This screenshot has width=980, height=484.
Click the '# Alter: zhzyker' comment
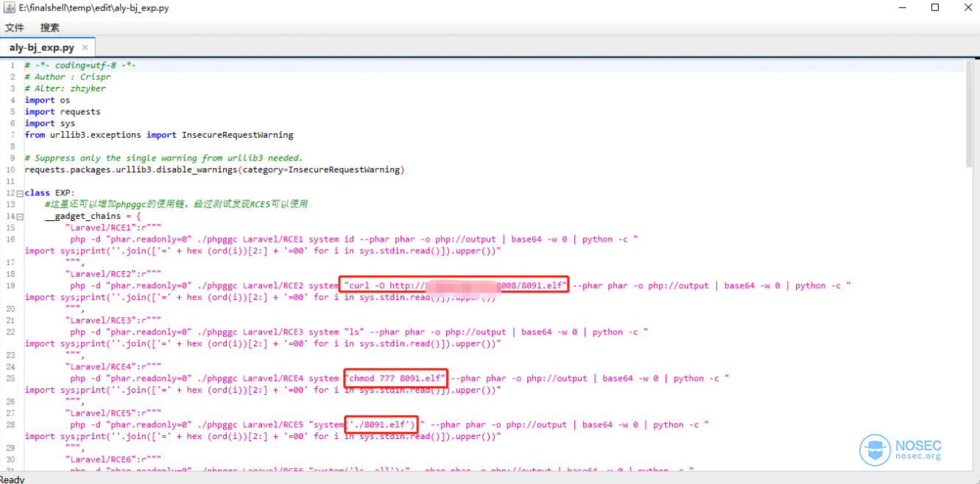65,88
